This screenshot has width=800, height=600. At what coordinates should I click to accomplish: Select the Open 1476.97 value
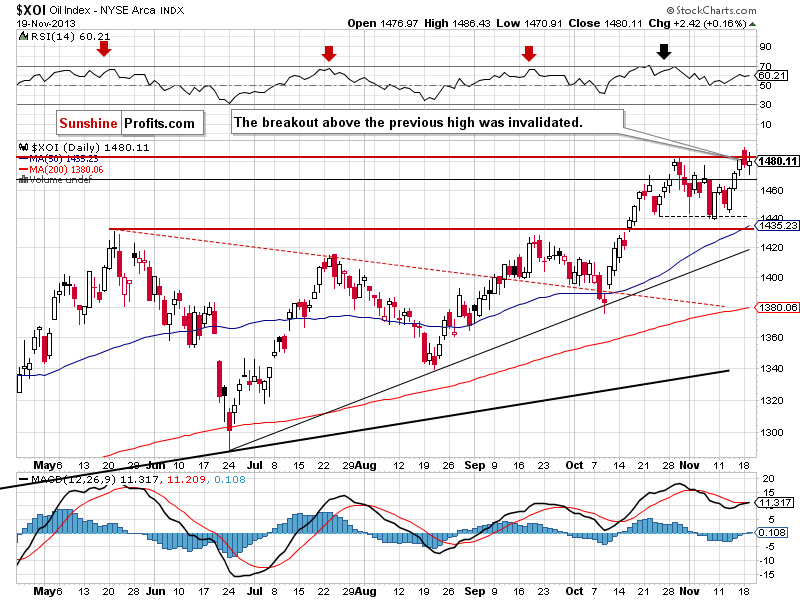383,23
